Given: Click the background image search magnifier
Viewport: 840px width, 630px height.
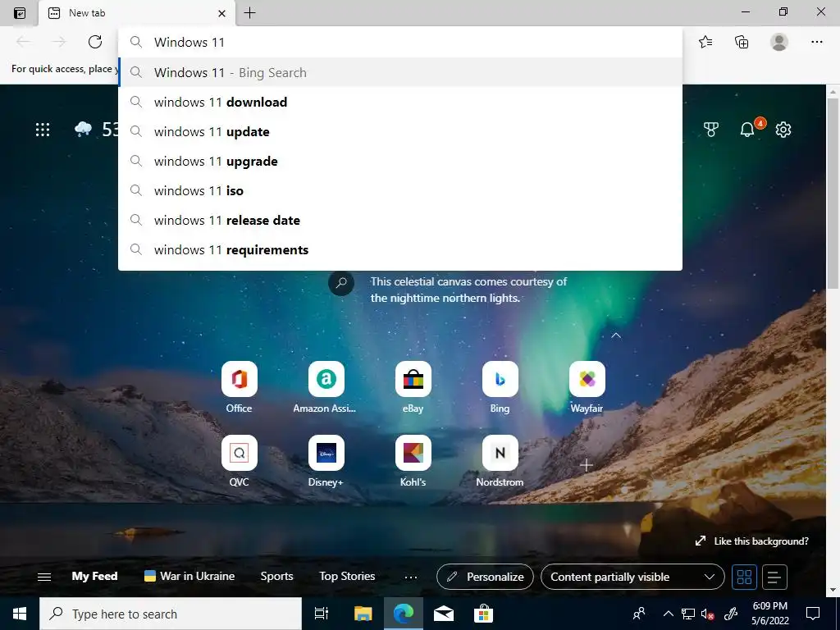Looking at the screenshot, I should [x=341, y=283].
